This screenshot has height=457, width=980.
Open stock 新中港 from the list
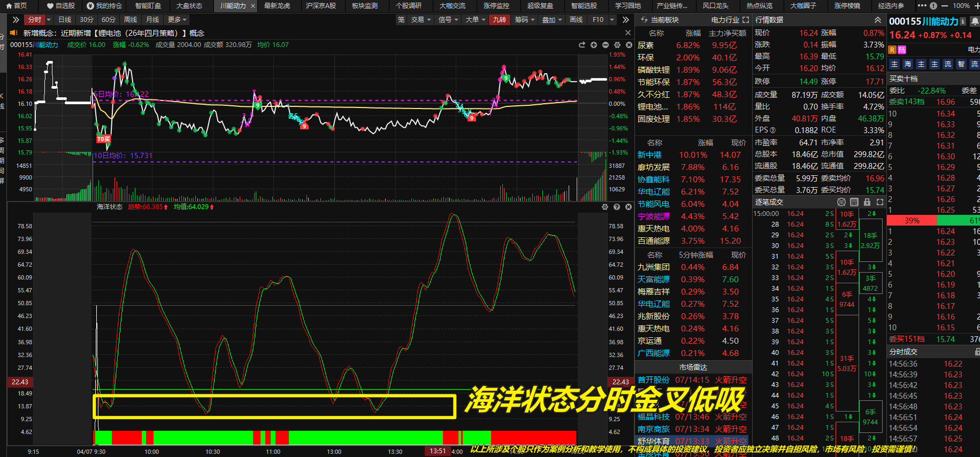tap(649, 155)
